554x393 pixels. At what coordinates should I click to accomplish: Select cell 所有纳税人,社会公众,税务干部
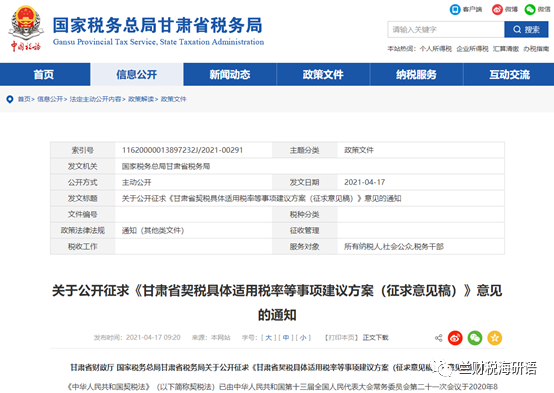394,247
